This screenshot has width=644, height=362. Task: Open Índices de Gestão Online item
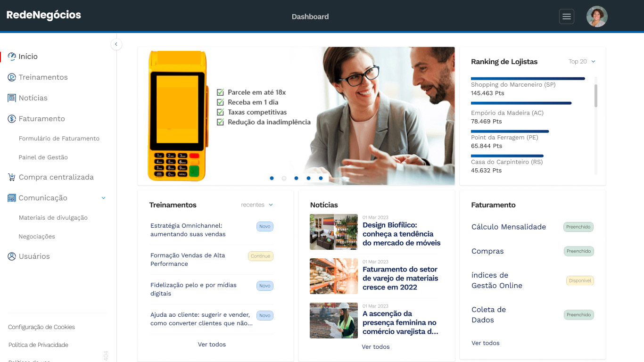497,280
